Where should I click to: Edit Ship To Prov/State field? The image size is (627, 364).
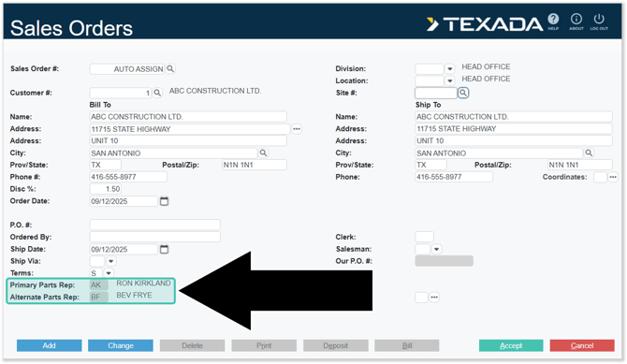pyautogui.click(x=430, y=165)
